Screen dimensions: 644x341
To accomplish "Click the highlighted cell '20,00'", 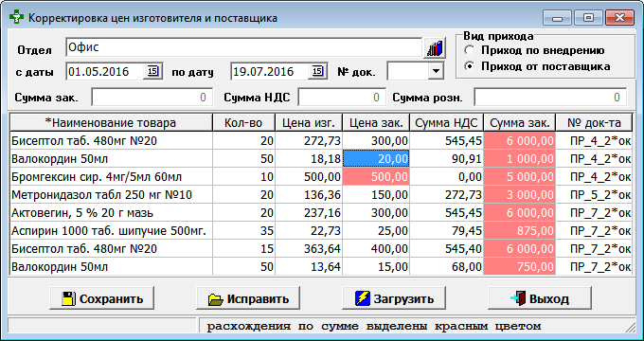I will click(x=376, y=158).
